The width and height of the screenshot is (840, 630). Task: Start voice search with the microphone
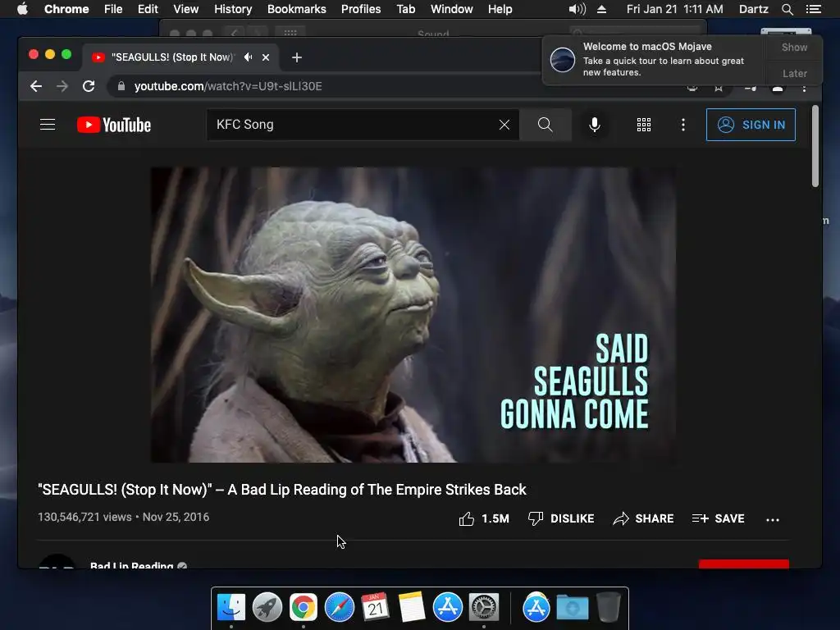[594, 125]
